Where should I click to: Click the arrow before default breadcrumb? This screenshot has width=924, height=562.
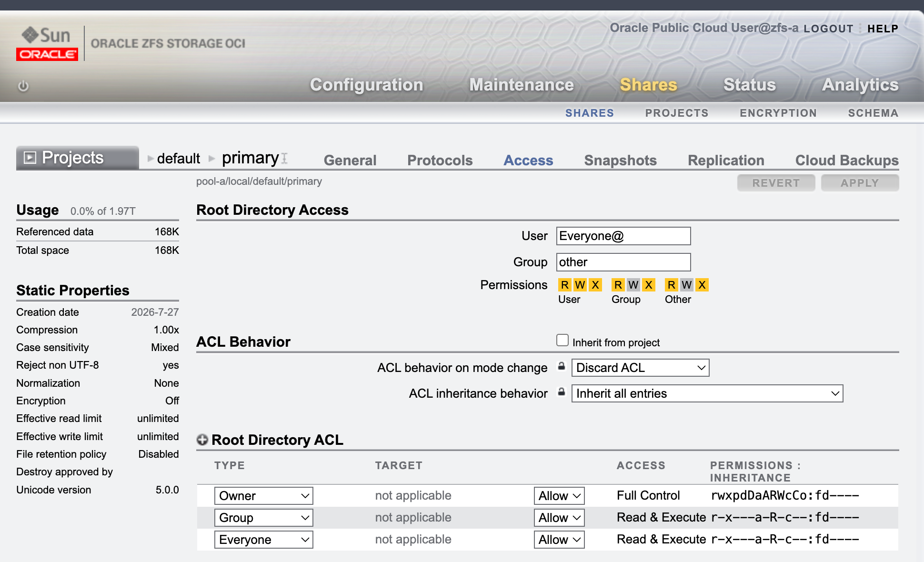point(151,159)
